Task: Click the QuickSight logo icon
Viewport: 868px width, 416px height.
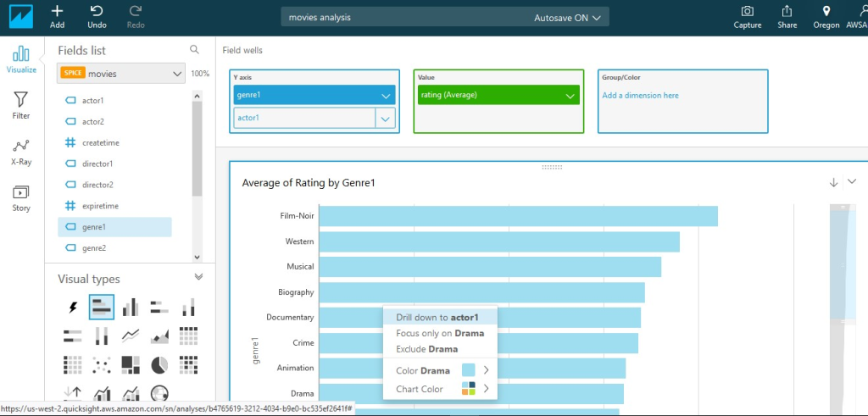Action: 21,17
